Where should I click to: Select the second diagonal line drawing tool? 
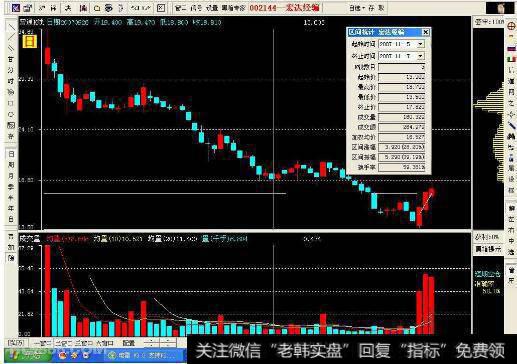[x=11, y=37]
